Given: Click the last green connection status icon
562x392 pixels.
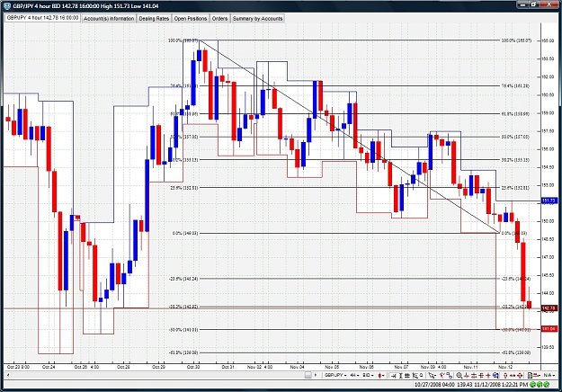Looking at the screenshot, I should click(546, 385).
